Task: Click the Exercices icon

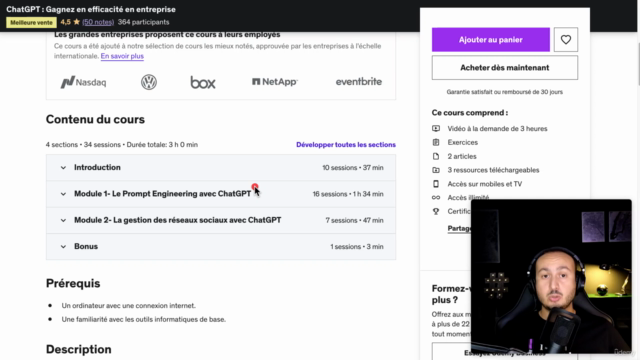Action: pos(436,142)
